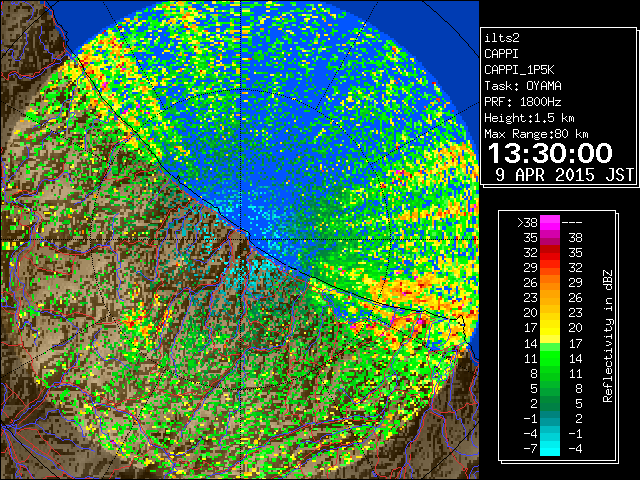The image size is (640, 480).
Task: Click the 'Max Range:80 km' line
Action: point(536,134)
